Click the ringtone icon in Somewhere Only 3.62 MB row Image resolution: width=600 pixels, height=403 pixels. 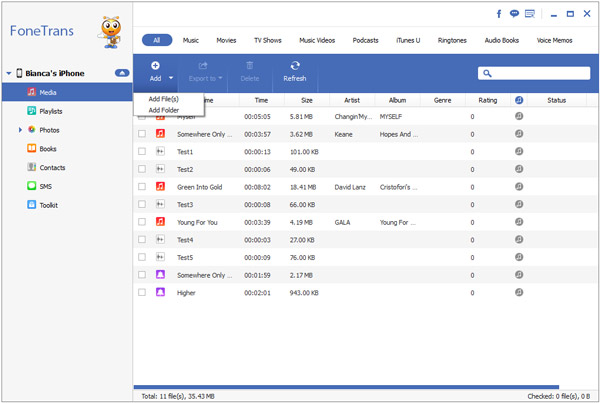click(519, 134)
